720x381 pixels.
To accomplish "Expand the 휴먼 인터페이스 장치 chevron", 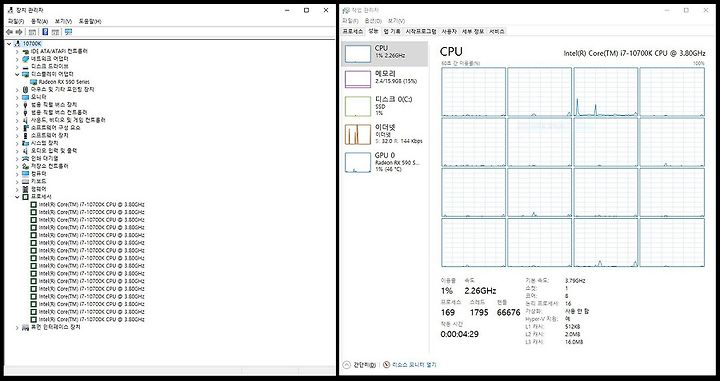I will tap(17, 327).
